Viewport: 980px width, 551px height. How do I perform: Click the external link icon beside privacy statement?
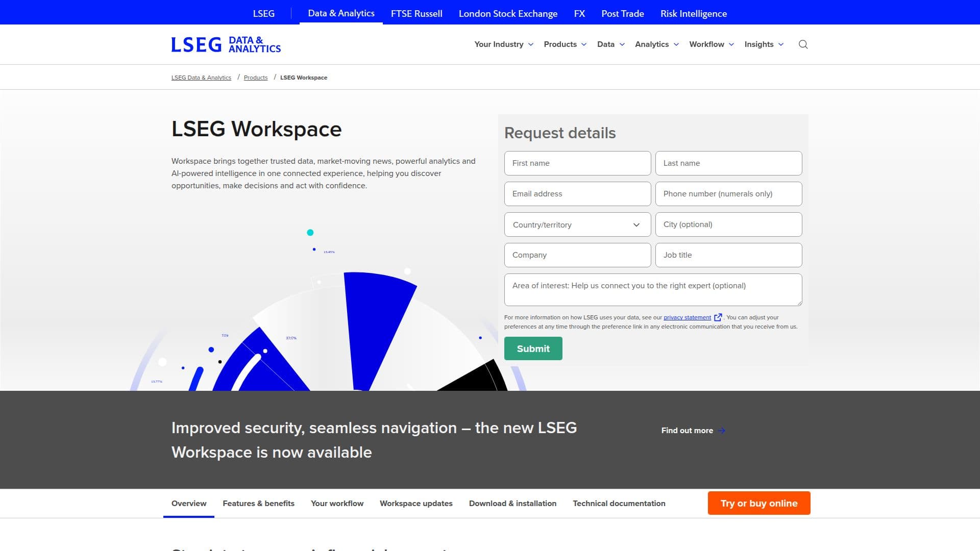(x=718, y=317)
